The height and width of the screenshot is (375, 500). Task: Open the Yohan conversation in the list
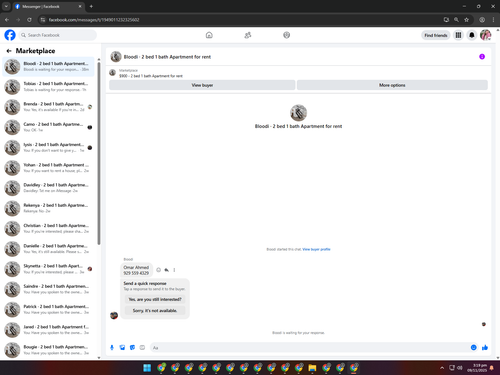pyautogui.click(x=49, y=168)
